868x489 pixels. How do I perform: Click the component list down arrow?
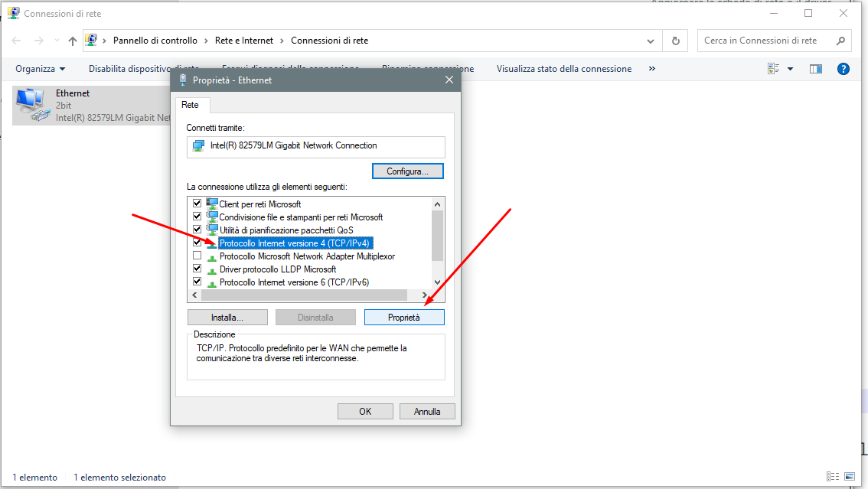[x=437, y=282]
